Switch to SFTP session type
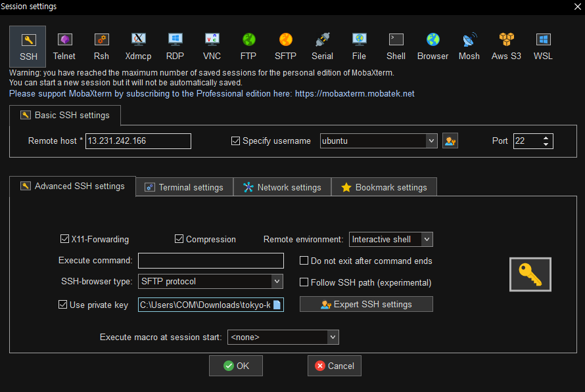Image resolution: width=585 pixels, height=392 pixels. coord(285,46)
